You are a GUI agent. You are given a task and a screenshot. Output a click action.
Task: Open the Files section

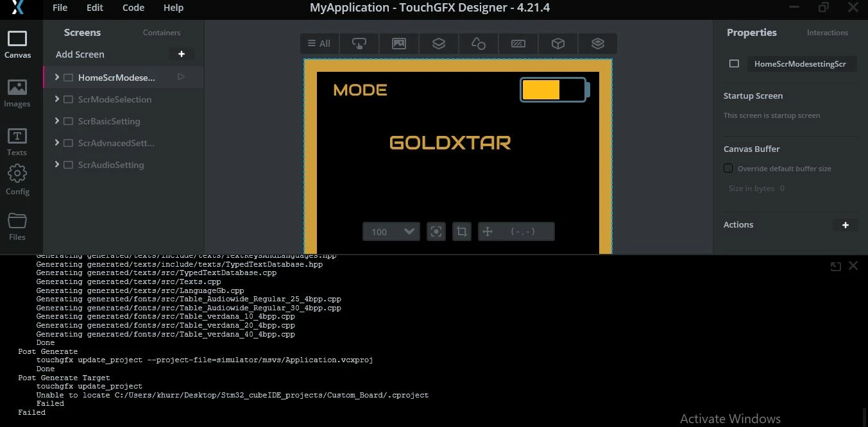pyautogui.click(x=17, y=226)
